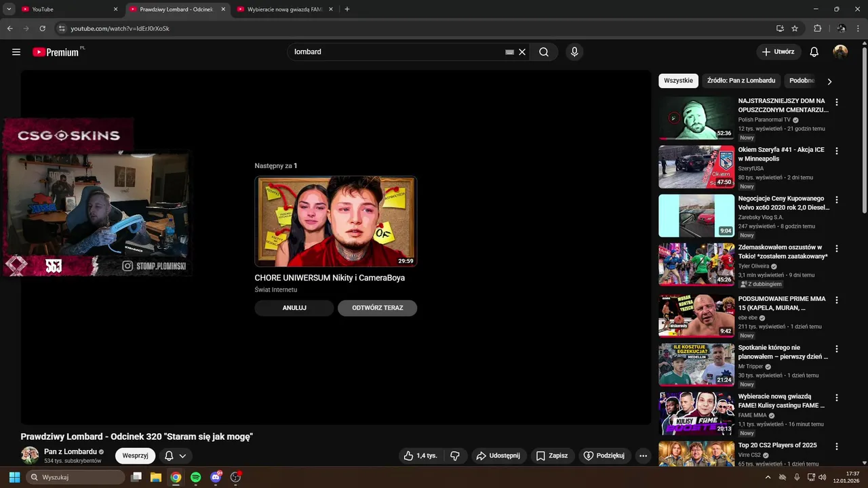
Task: Open the CHORE UNIWERSUM next video thumbnail
Action: [336, 222]
